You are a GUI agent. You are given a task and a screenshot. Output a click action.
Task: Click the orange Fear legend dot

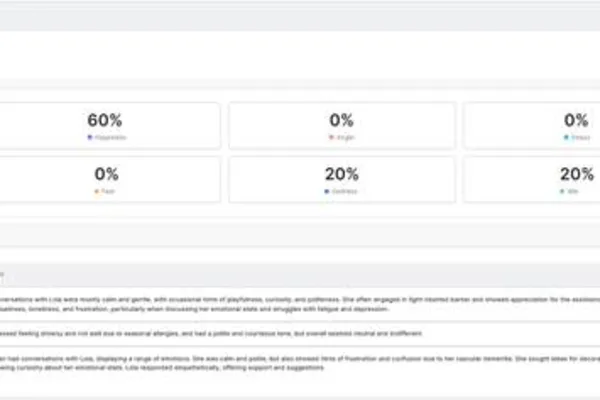pyautogui.click(x=96, y=191)
